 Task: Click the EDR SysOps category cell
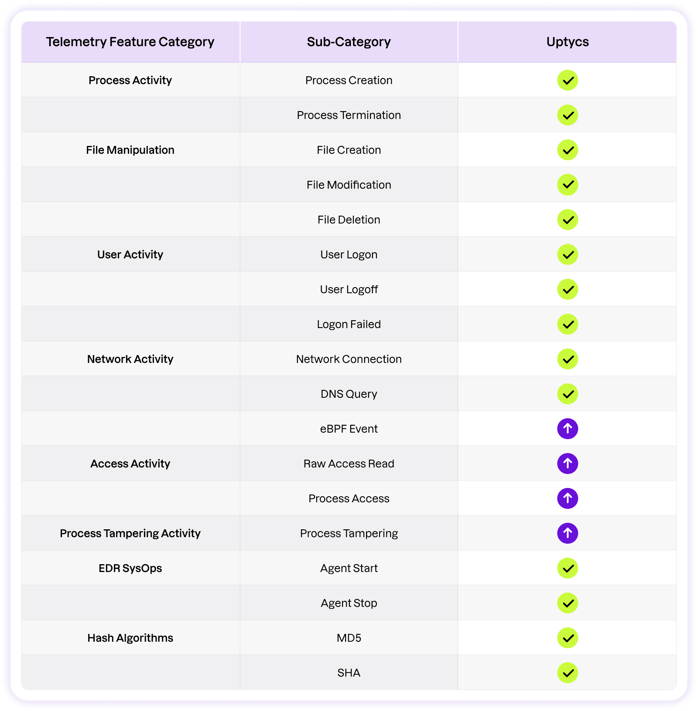130,568
